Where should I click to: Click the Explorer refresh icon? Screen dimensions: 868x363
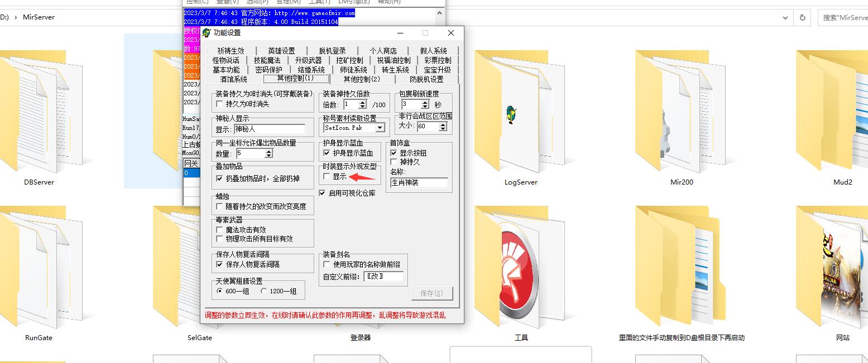pyautogui.click(x=802, y=17)
